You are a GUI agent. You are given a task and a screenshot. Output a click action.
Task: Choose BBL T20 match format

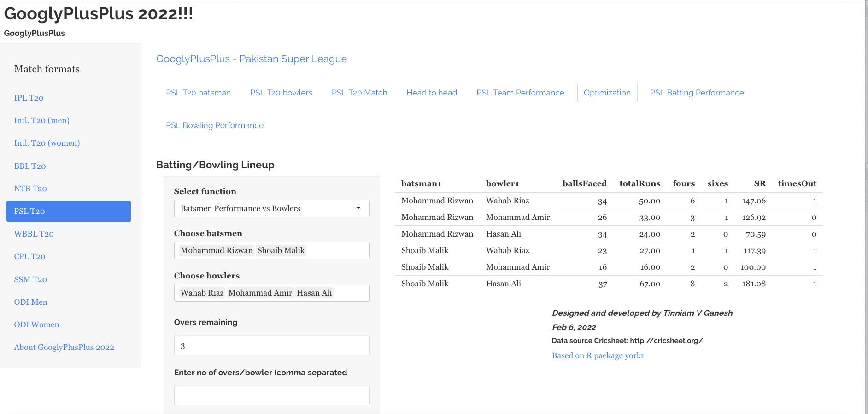click(30, 166)
